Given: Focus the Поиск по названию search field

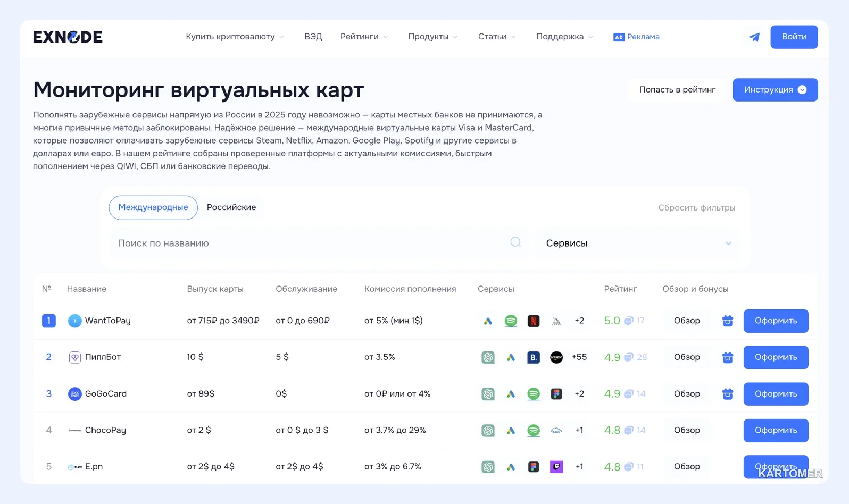Looking at the screenshot, I should click(x=318, y=243).
